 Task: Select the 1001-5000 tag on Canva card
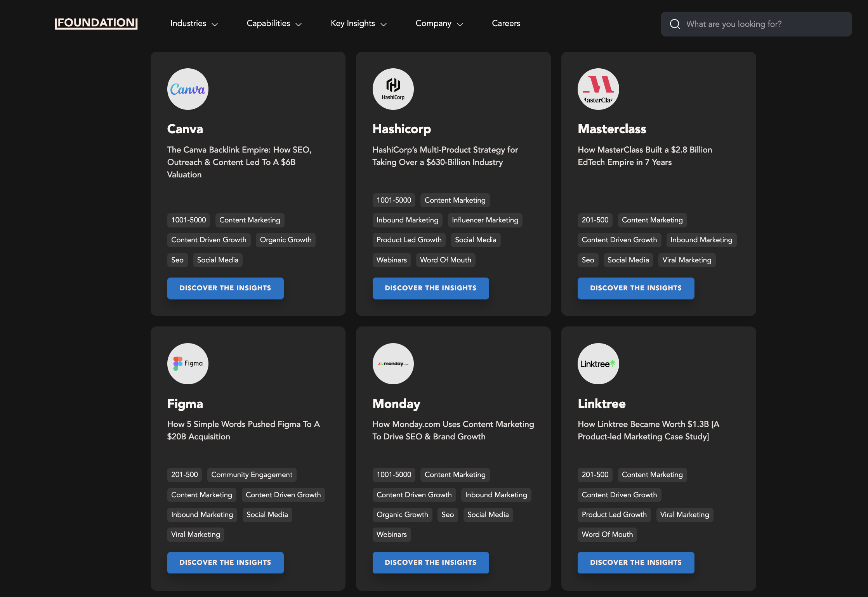tap(189, 220)
